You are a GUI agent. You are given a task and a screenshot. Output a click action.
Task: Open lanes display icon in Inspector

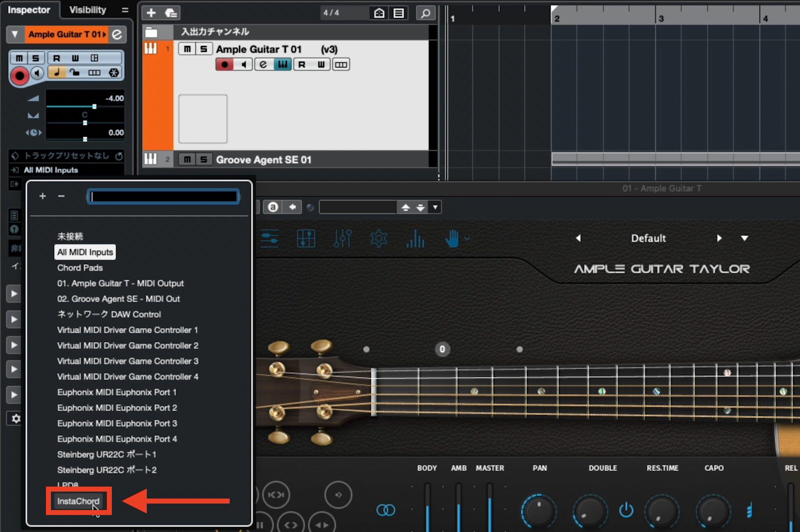click(94, 73)
